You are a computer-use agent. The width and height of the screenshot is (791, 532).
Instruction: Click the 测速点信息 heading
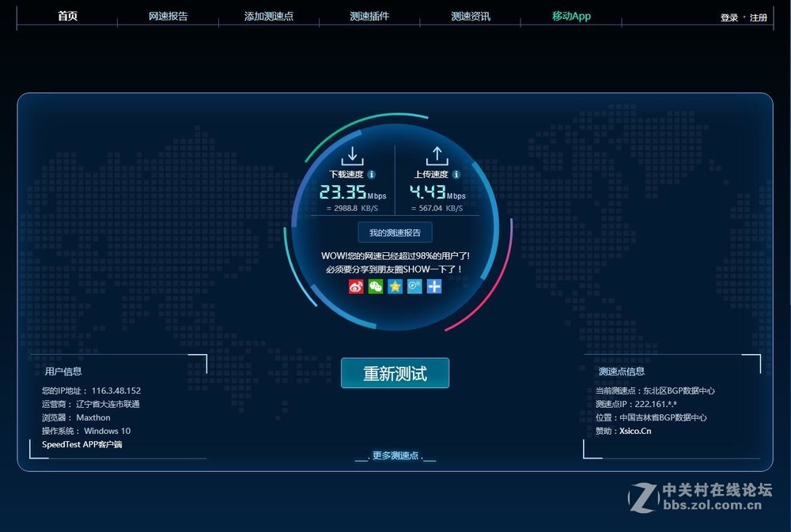click(x=622, y=372)
